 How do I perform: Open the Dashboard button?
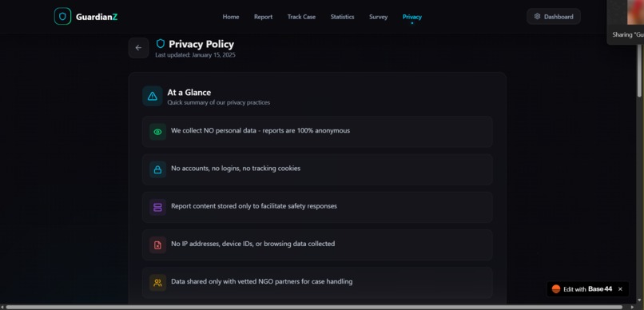coord(554,17)
